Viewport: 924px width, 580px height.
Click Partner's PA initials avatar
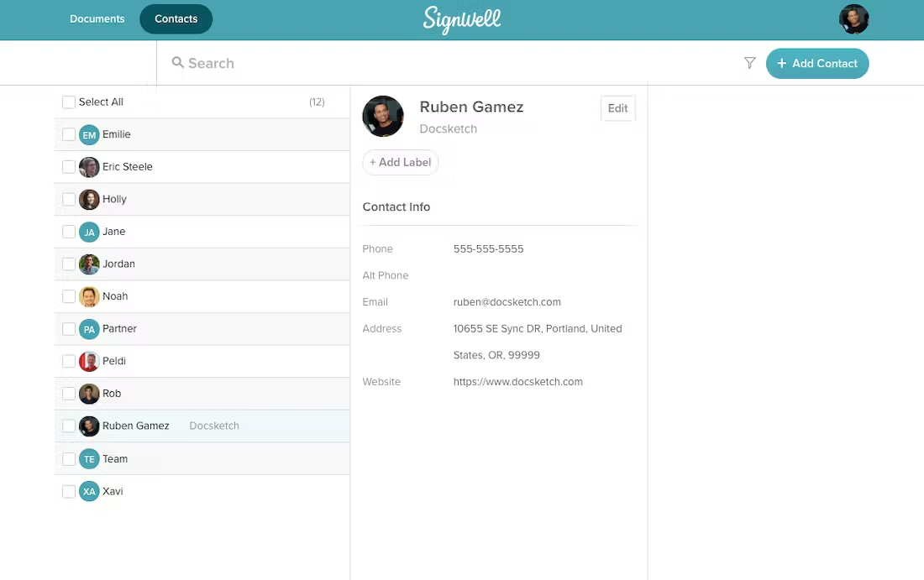tap(89, 329)
